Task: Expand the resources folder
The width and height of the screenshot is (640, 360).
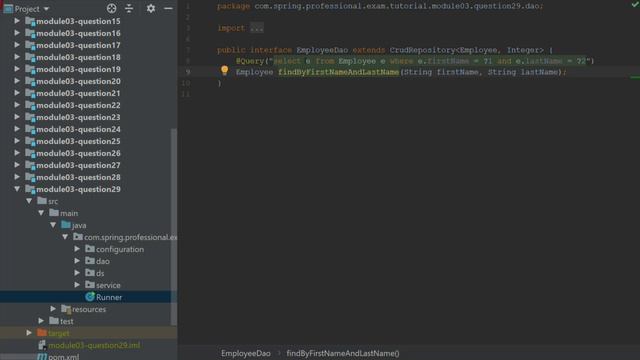Action: coord(53,309)
